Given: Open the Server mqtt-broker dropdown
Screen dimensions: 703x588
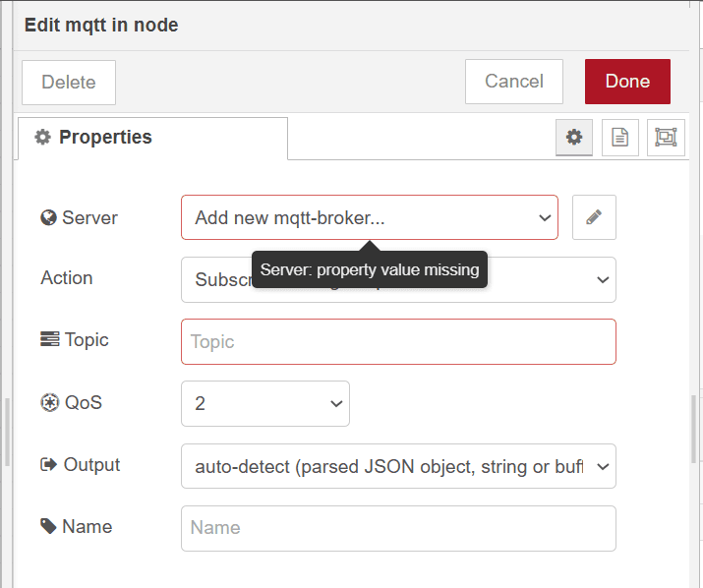Looking at the screenshot, I should (x=370, y=217).
